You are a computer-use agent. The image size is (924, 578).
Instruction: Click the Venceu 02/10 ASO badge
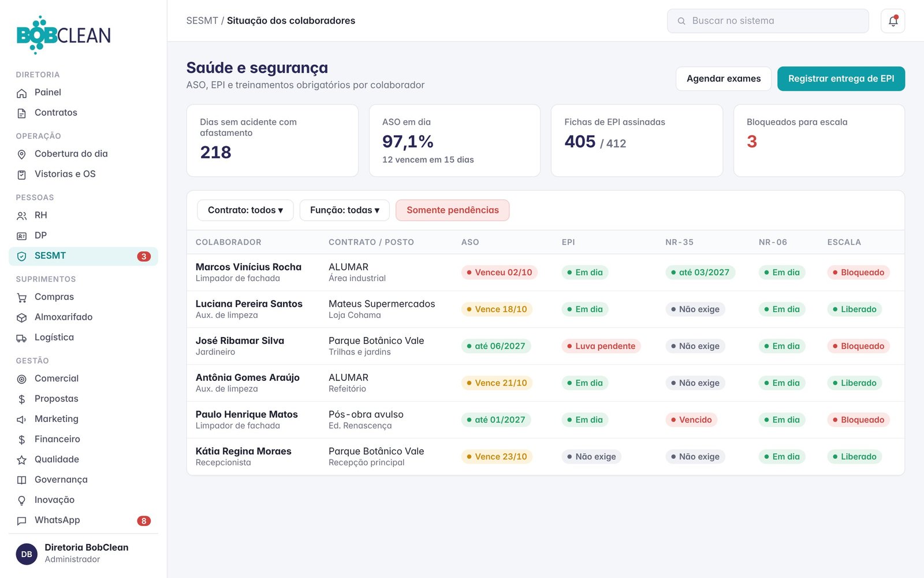click(499, 272)
